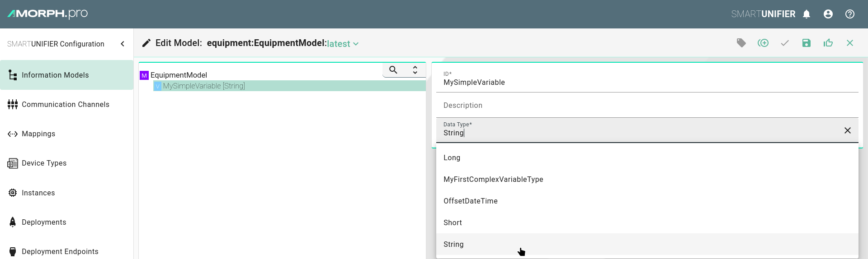
Task: Click the tag icon in toolbar
Action: (741, 43)
